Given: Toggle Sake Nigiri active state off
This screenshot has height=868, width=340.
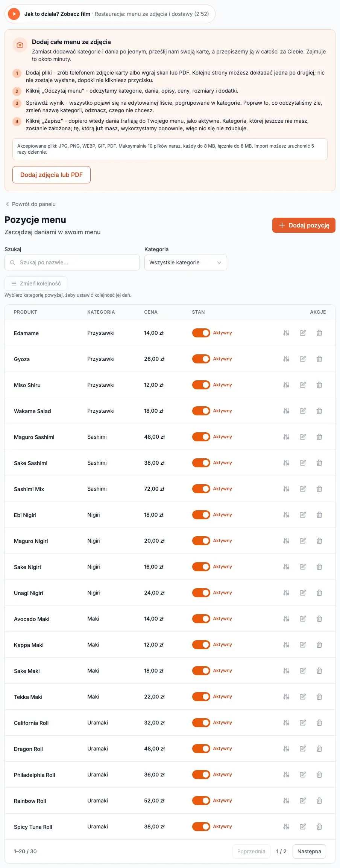Looking at the screenshot, I should 201,567.
